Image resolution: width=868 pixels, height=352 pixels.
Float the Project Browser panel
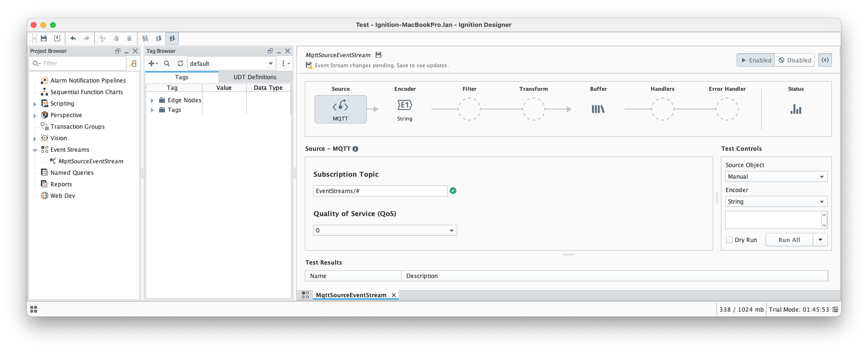click(x=118, y=51)
